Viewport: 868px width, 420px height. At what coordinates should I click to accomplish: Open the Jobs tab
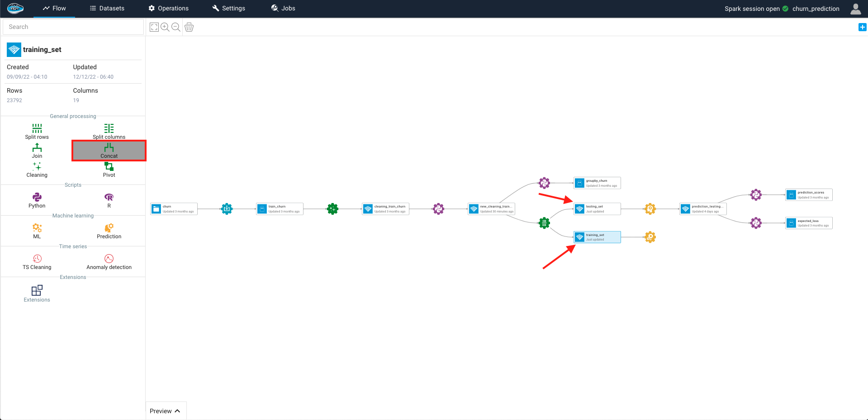pos(283,9)
